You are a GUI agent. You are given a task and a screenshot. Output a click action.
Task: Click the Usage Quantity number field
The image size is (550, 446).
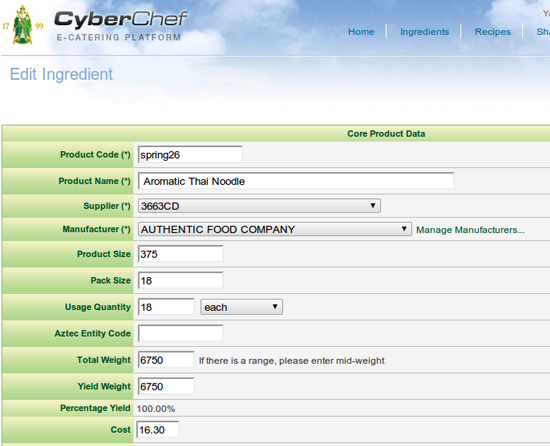(166, 307)
